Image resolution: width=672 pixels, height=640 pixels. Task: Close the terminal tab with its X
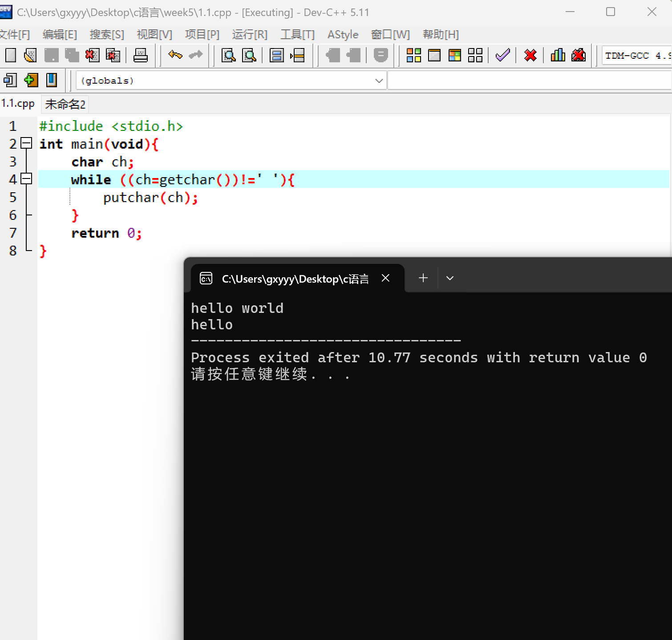[385, 278]
